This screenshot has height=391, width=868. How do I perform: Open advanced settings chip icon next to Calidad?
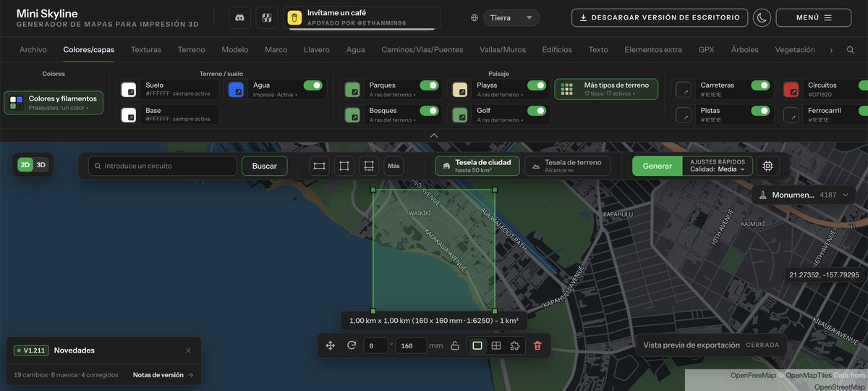click(x=767, y=166)
